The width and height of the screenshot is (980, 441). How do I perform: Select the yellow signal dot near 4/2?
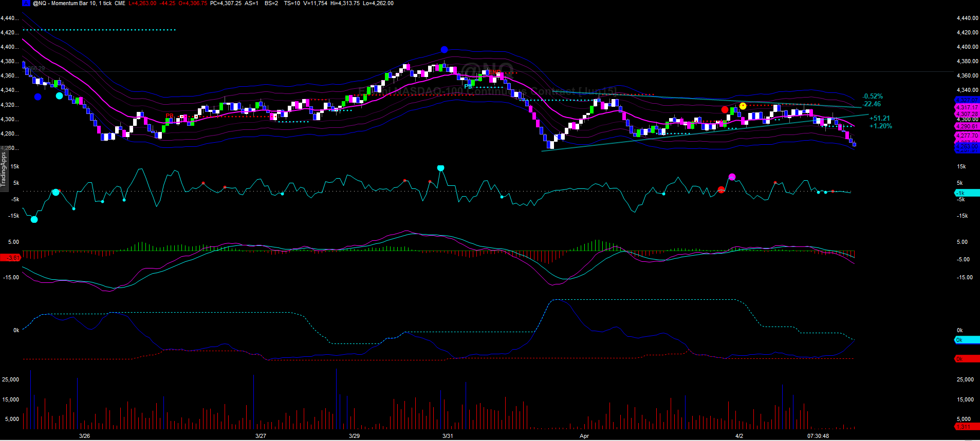coord(743,106)
